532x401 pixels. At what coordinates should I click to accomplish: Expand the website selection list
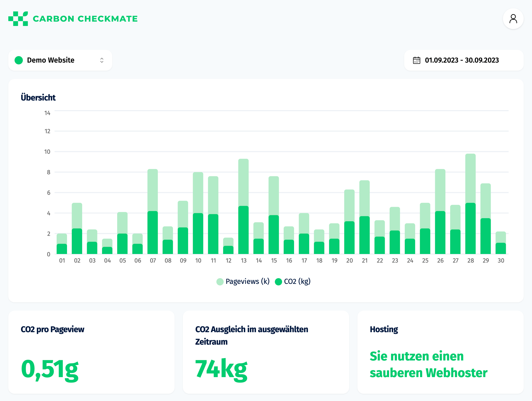pyautogui.click(x=60, y=60)
